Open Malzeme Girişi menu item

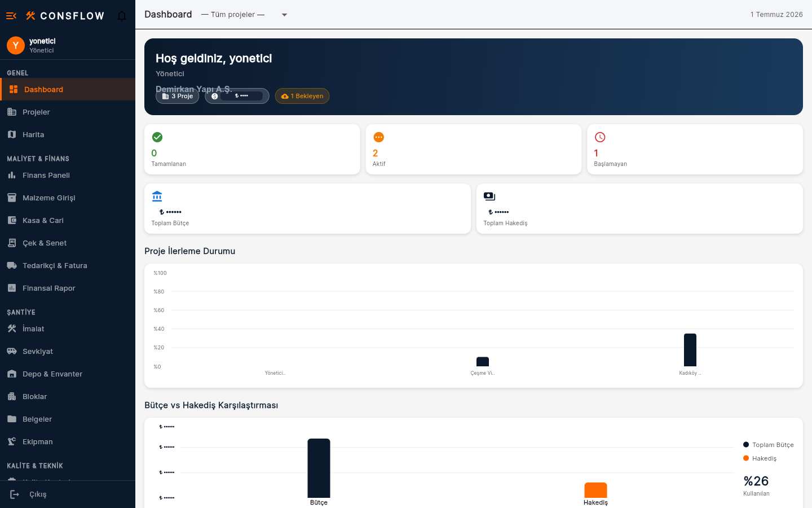[68, 198]
